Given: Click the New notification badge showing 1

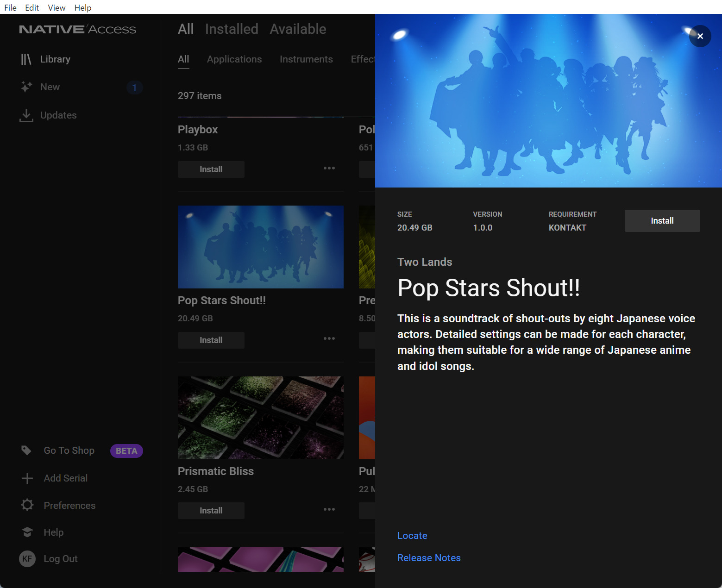Looking at the screenshot, I should [x=134, y=88].
